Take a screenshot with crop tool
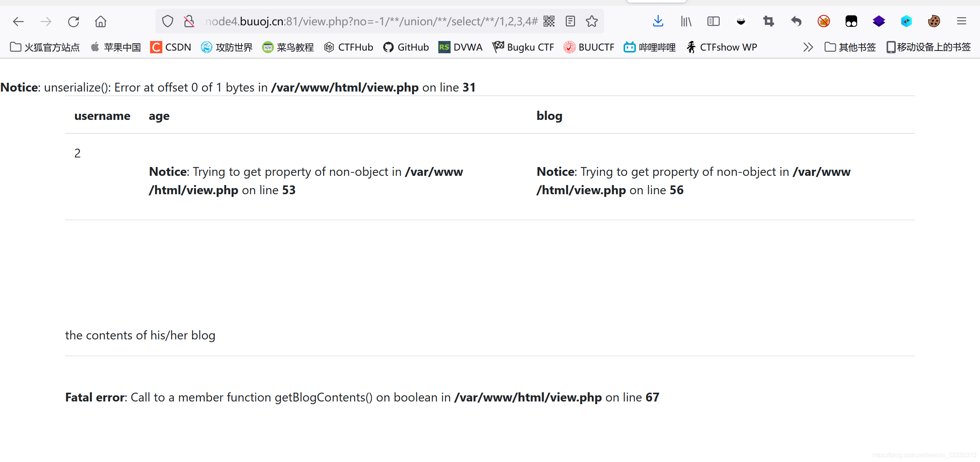Screen dimensions: 980x462 [x=768, y=21]
